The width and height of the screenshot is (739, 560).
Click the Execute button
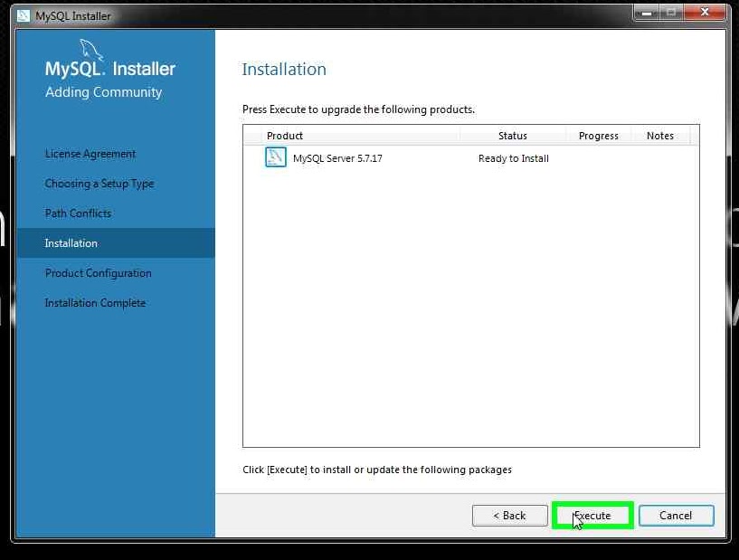pyautogui.click(x=592, y=516)
